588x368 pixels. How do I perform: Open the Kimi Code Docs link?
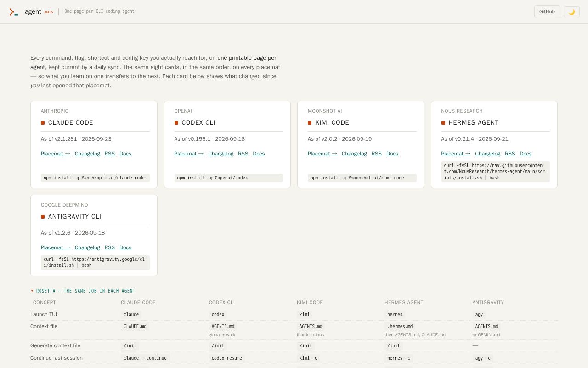(x=392, y=154)
